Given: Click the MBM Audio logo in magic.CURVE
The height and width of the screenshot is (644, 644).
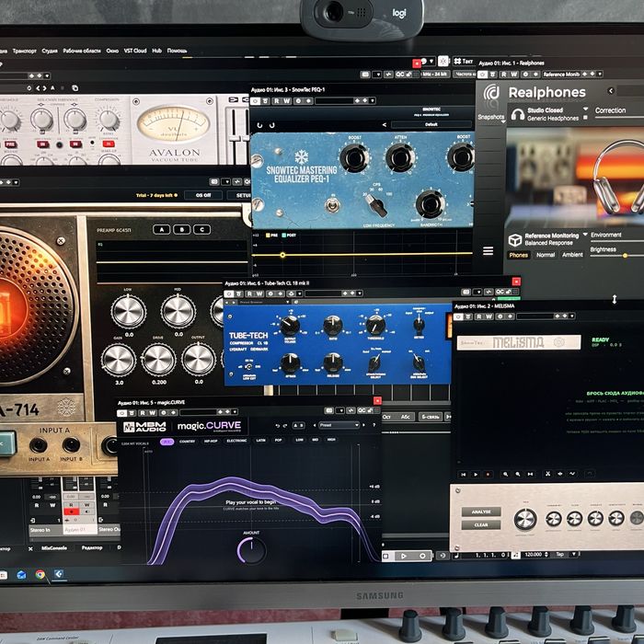Looking at the screenshot, I should [x=144, y=426].
